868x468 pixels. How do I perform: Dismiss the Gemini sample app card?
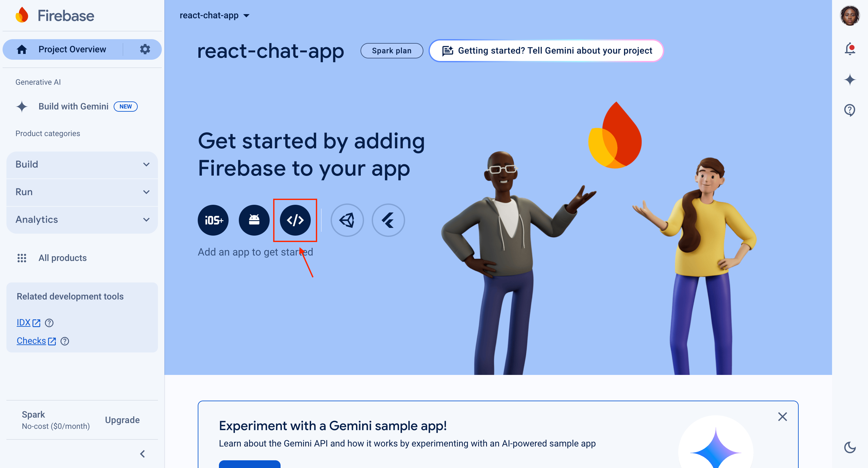click(782, 417)
